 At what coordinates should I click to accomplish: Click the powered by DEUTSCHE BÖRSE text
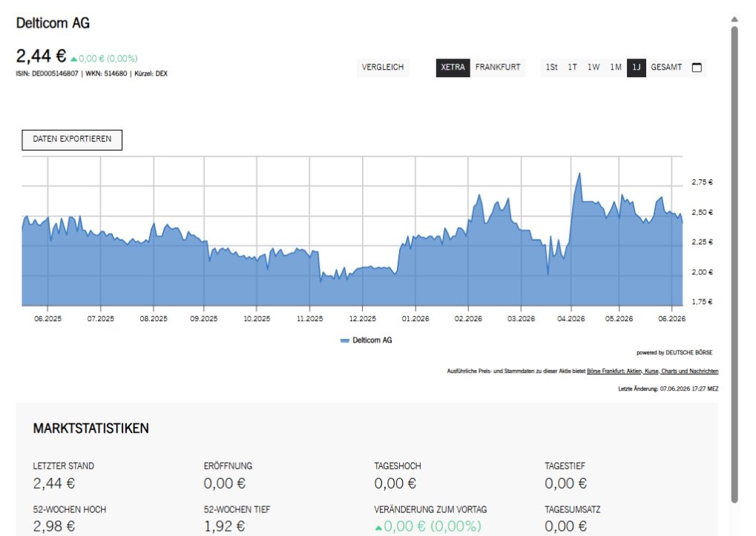pos(674,353)
